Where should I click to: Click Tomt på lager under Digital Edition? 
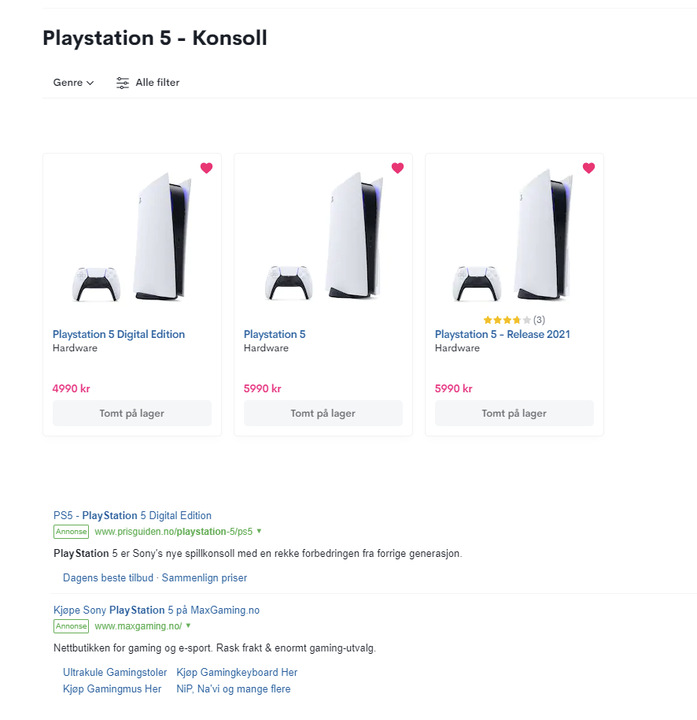[x=132, y=413]
